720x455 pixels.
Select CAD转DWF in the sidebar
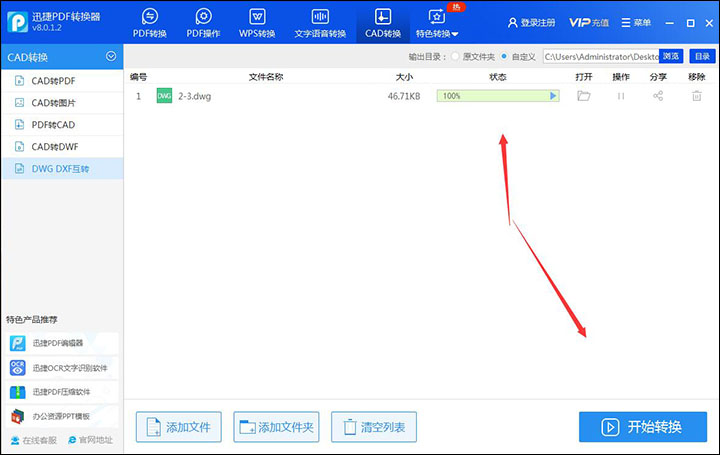(62, 147)
